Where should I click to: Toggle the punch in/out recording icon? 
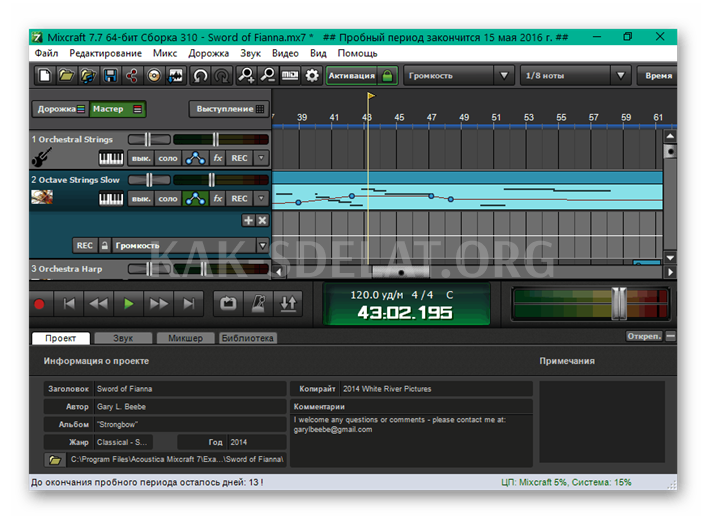pyautogui.click(x=288, y=304)
